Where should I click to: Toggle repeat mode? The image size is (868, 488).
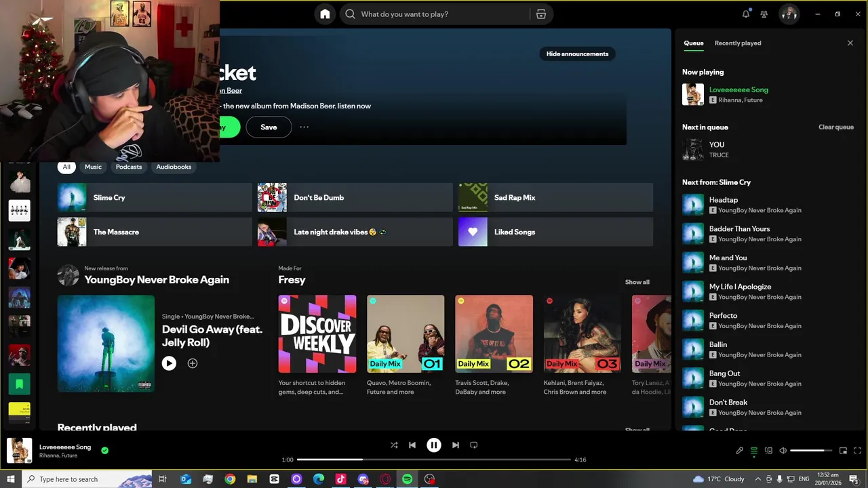point(474,445)
